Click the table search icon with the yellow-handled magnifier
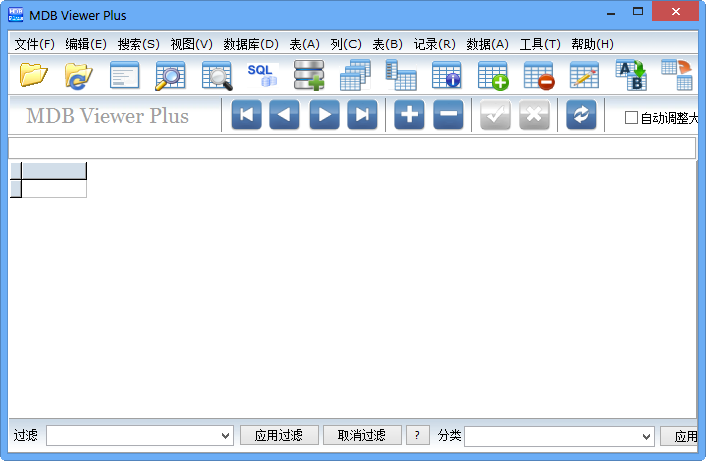Screen dimensions: 706x461 tap(170, 76)
